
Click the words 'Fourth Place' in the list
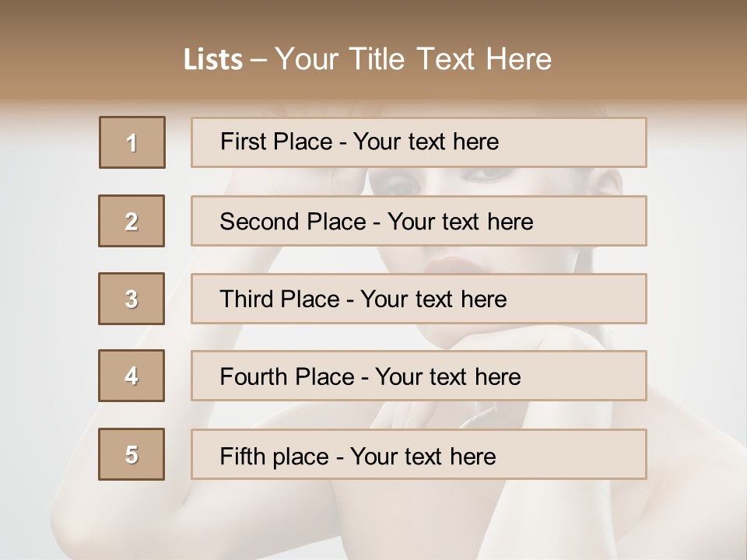tap(287, 376)
